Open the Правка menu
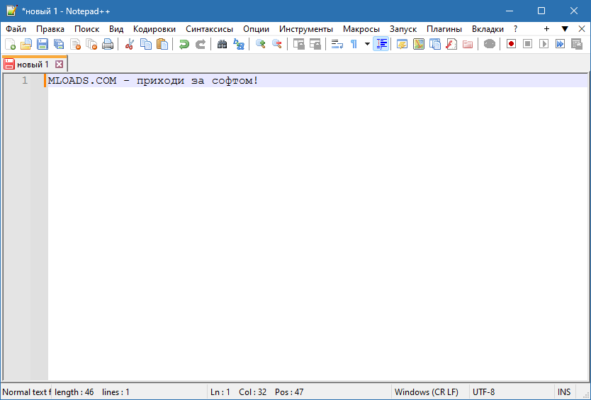This screenshot has width=591, height=400. 50,29
